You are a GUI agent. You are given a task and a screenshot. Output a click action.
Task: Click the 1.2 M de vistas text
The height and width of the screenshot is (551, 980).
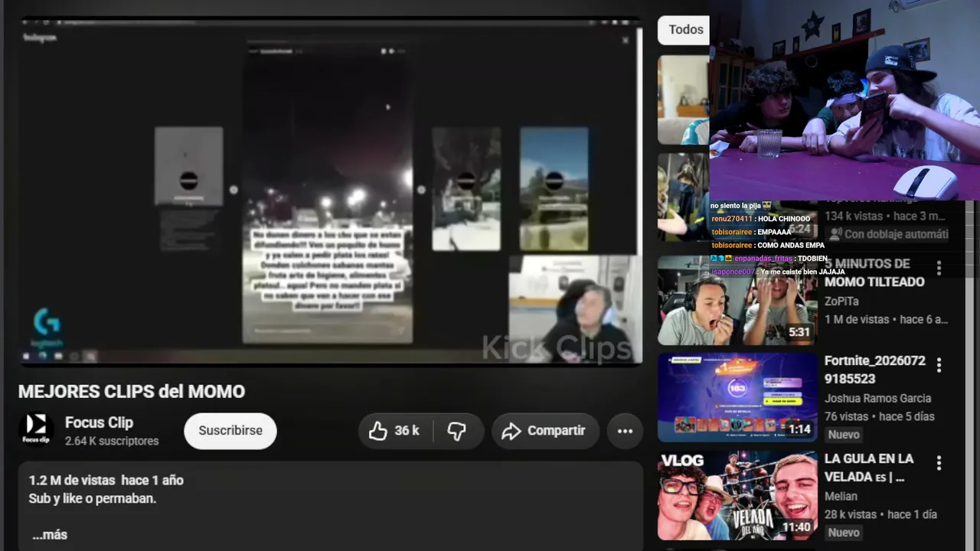pos(72,481)
